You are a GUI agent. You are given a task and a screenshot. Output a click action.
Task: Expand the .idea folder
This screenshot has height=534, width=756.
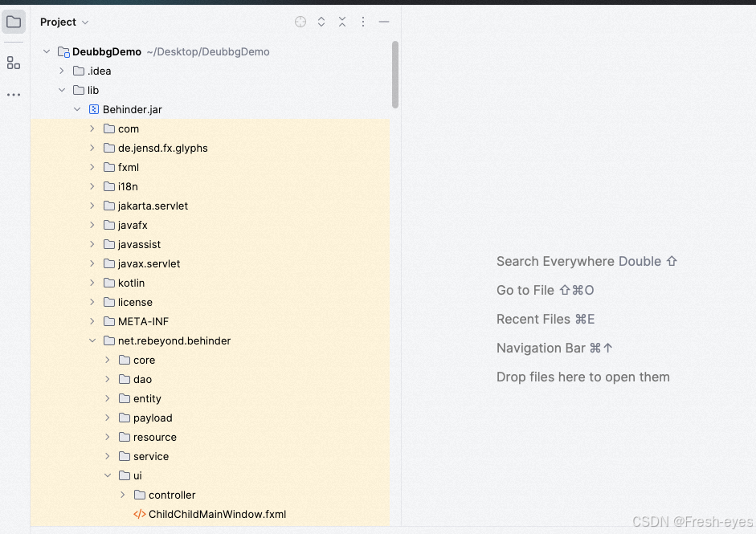pos(62,71)
